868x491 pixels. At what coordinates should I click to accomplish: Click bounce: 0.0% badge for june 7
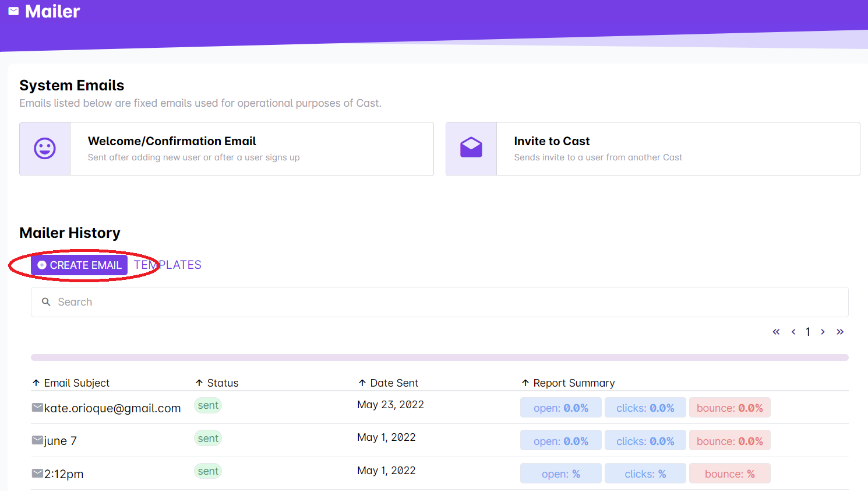[x=730, y=441]
